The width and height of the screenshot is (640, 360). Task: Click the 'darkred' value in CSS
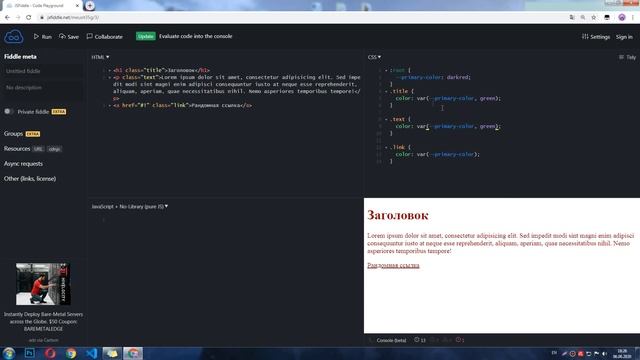pos(458,77)
